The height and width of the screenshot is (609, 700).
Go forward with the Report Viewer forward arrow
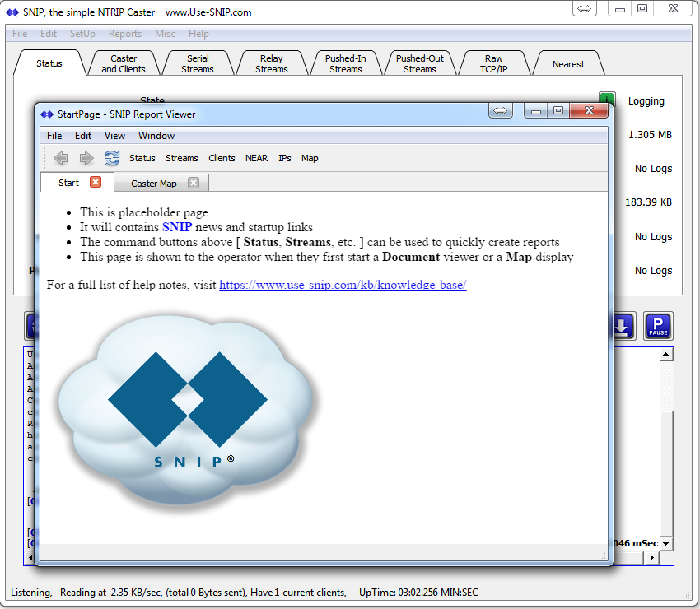click(x=86, y=158)
